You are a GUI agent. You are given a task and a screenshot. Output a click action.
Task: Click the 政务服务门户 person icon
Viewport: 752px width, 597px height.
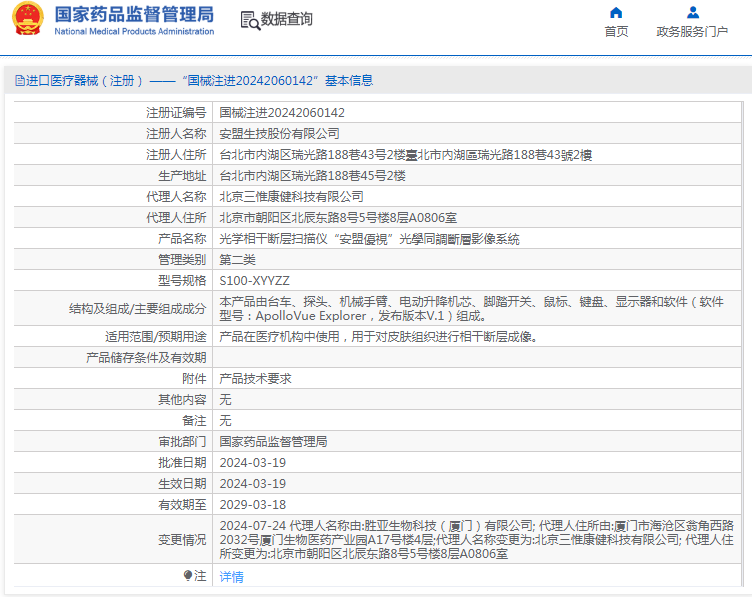(692, 13)
